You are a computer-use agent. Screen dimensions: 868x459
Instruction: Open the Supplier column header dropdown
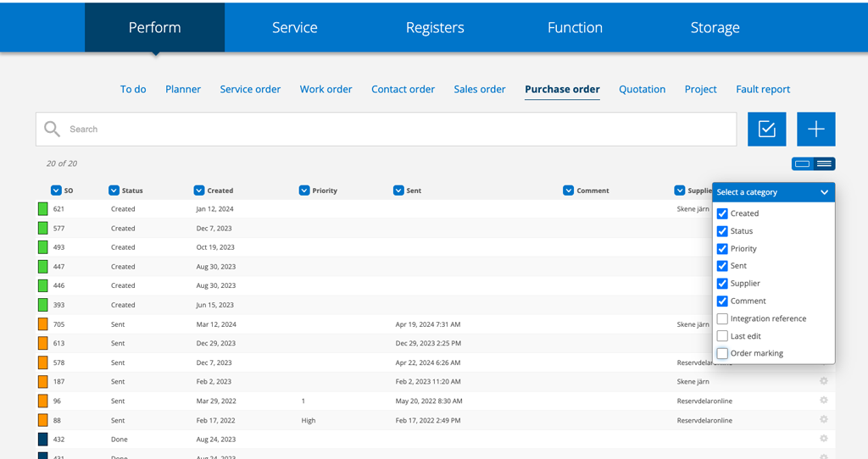[x=680, y=191]
